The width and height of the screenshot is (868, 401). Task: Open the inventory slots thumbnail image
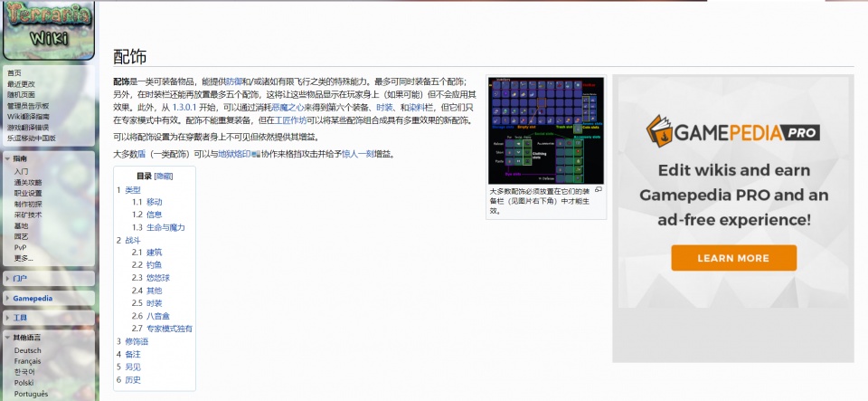546,130
